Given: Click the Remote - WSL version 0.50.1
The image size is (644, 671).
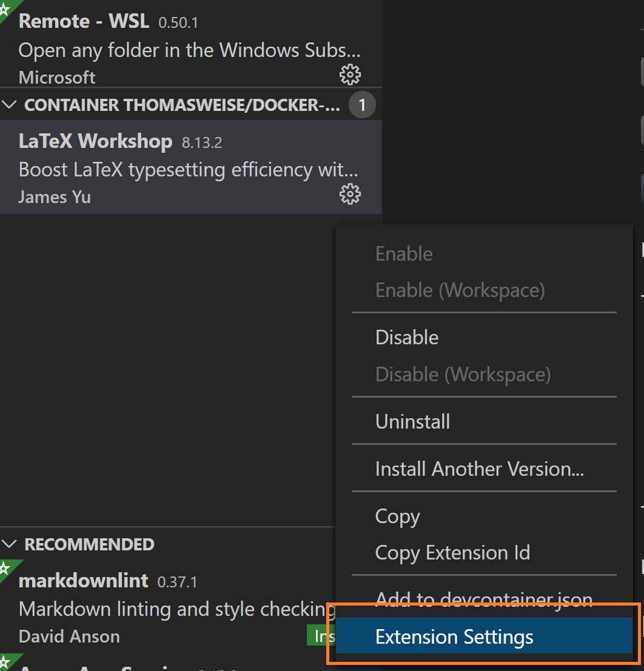Looking at the screenshot, I should click(x=178, y=22).
